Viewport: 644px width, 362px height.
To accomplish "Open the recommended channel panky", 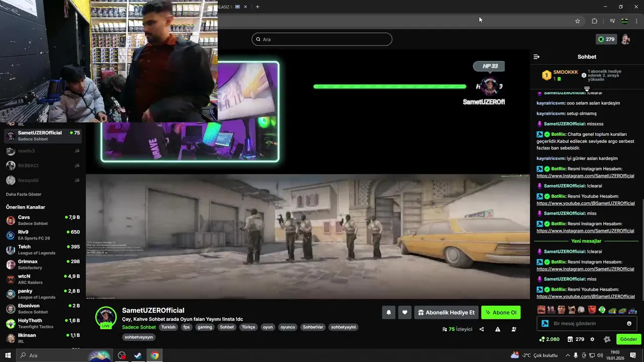I will 43,294.
